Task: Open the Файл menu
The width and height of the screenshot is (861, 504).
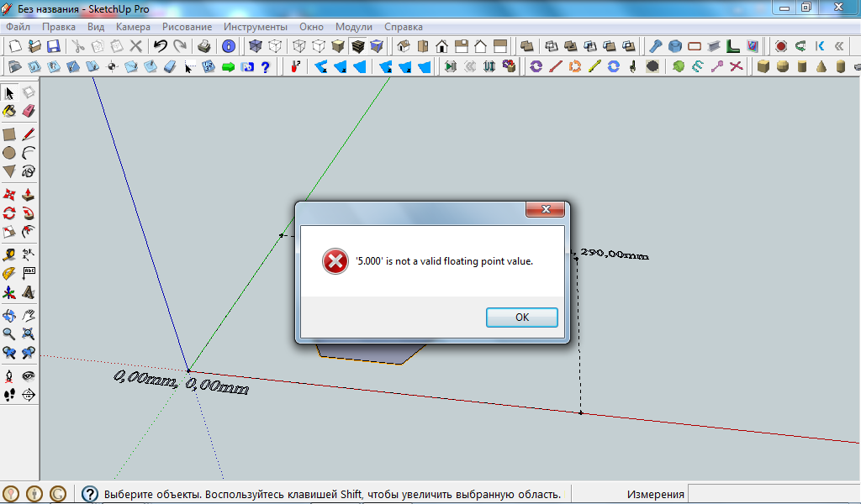Action: coord(18,27)
